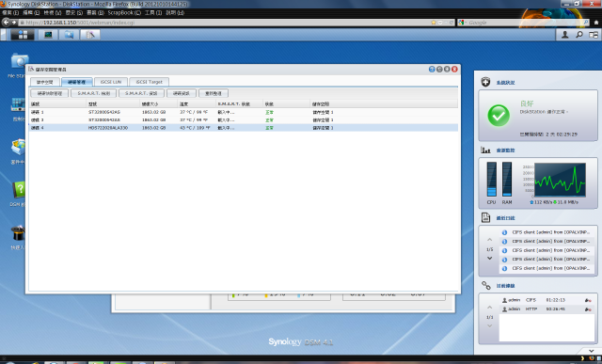
Task: Click the admin CIFS connection row
Action: (547, 300)
